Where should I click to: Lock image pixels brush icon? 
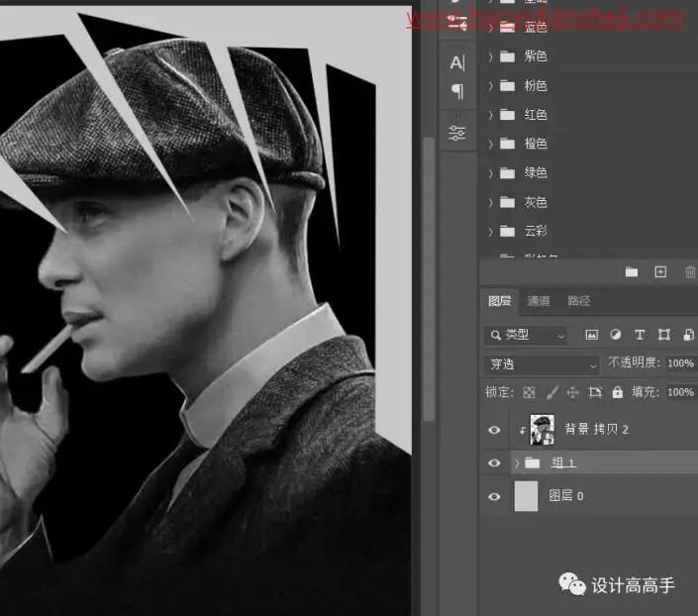coord(551,392)
